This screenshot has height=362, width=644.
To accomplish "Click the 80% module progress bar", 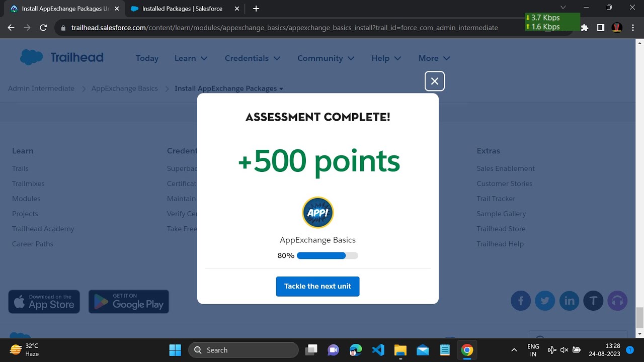I will coord(328,255).
